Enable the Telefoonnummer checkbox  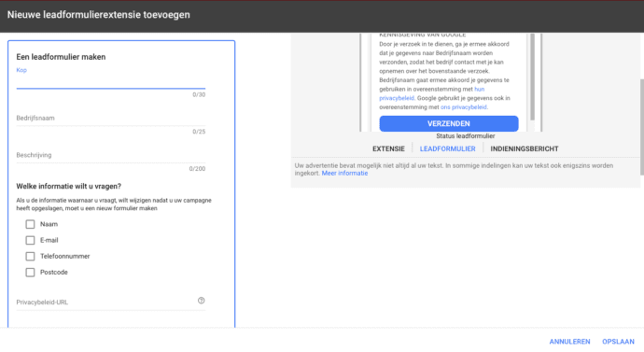pos(30,257)
